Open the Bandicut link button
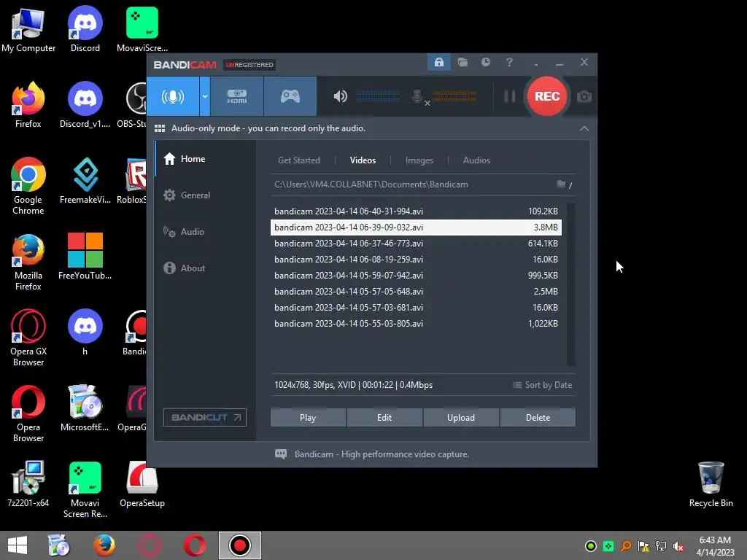This screenshot has width=747, height=560. point(205,418)
